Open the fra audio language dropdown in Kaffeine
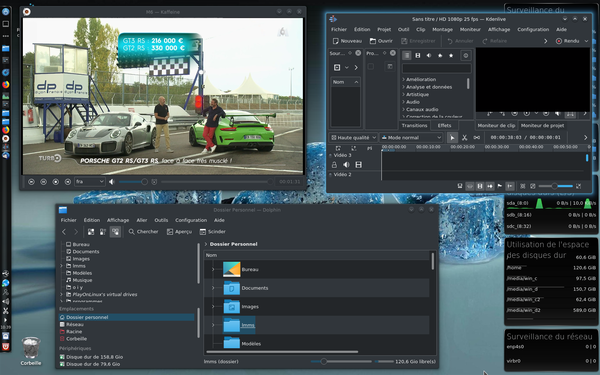Image resolution: width=600 pixels, height=375 pixels. [x=90, y=182]
